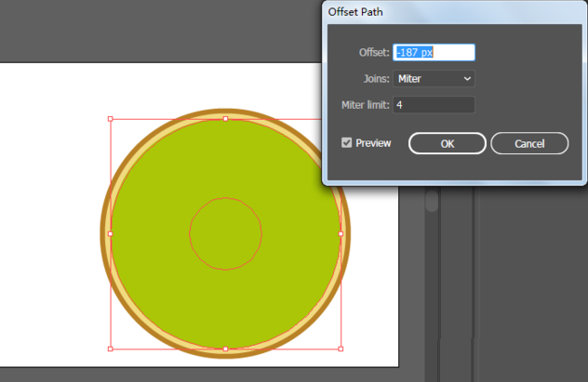Click the vertical scrollbar thumb beside the artboard
This screenshot has width=588, height=382.
pos(432,201)
